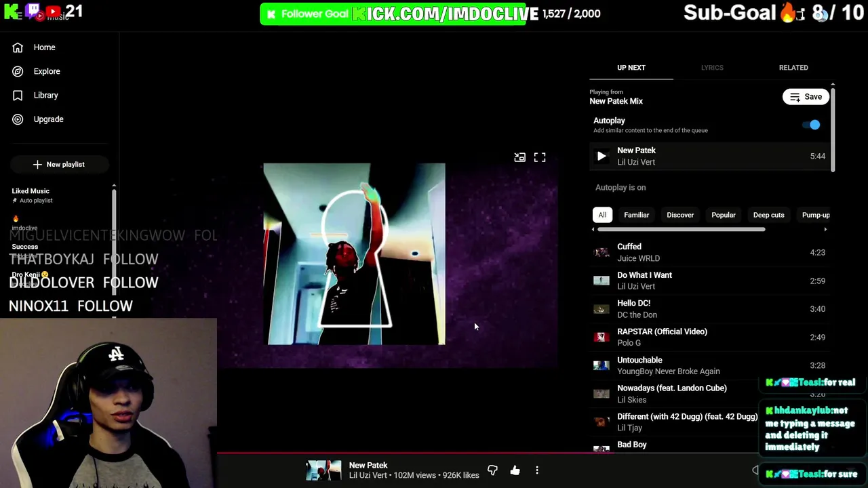This screenshot has height=488, width=868.
Task: Click the New Patek title in player bar
Action: coord(368,466)
